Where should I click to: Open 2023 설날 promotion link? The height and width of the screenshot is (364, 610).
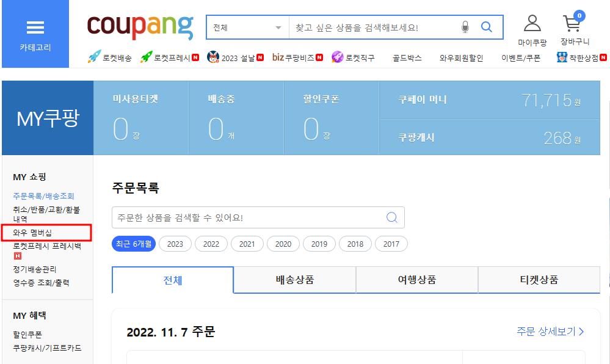click(235, 57)
